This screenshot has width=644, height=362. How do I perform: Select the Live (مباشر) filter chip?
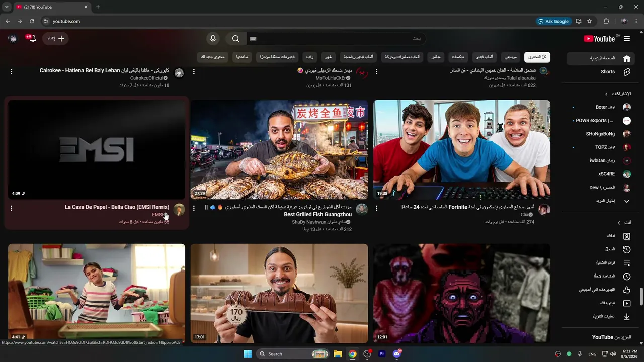(x=436, y=57)
